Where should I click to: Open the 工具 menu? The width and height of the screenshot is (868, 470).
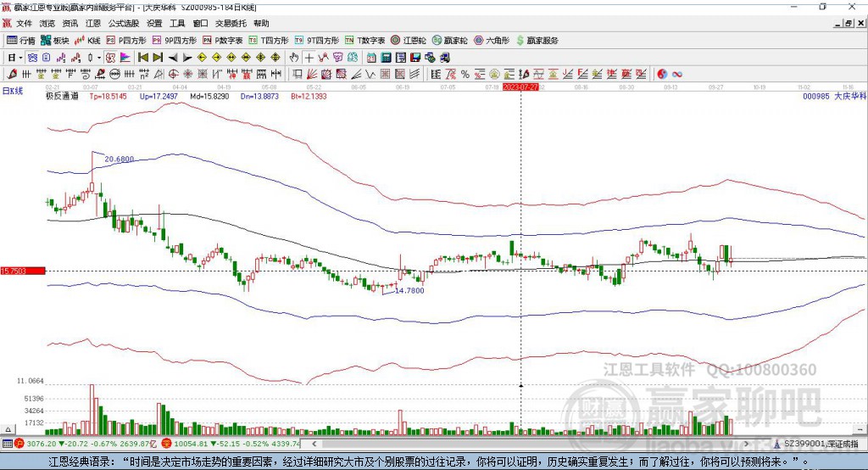coord(177,23)
